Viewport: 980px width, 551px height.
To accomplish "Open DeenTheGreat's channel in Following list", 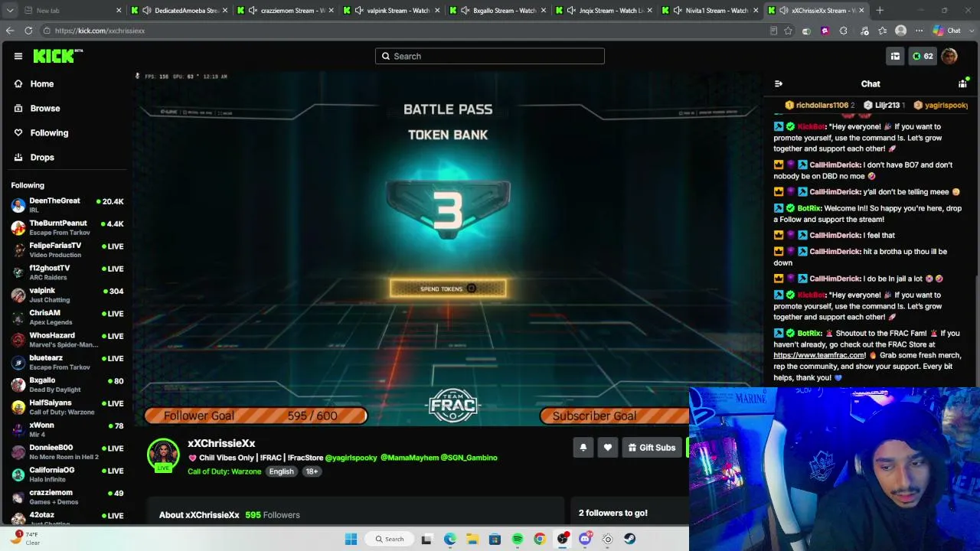I will tap(67, 205).
